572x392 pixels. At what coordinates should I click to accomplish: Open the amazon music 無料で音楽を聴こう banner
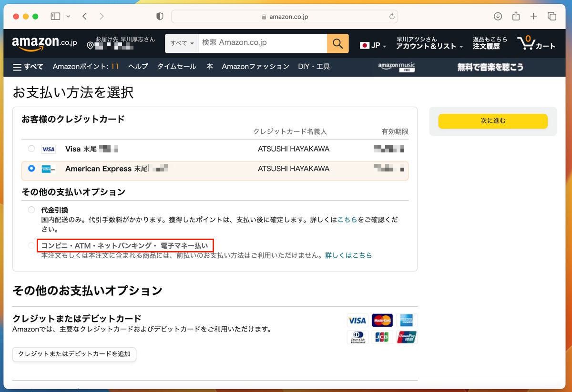(x=450, y=67)
